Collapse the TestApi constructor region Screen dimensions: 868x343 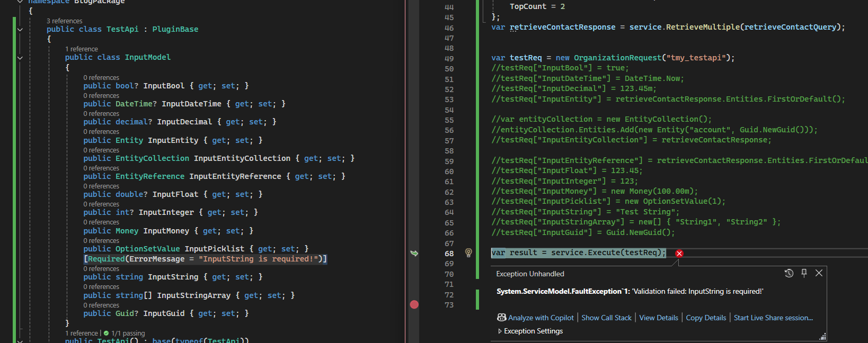20,341
